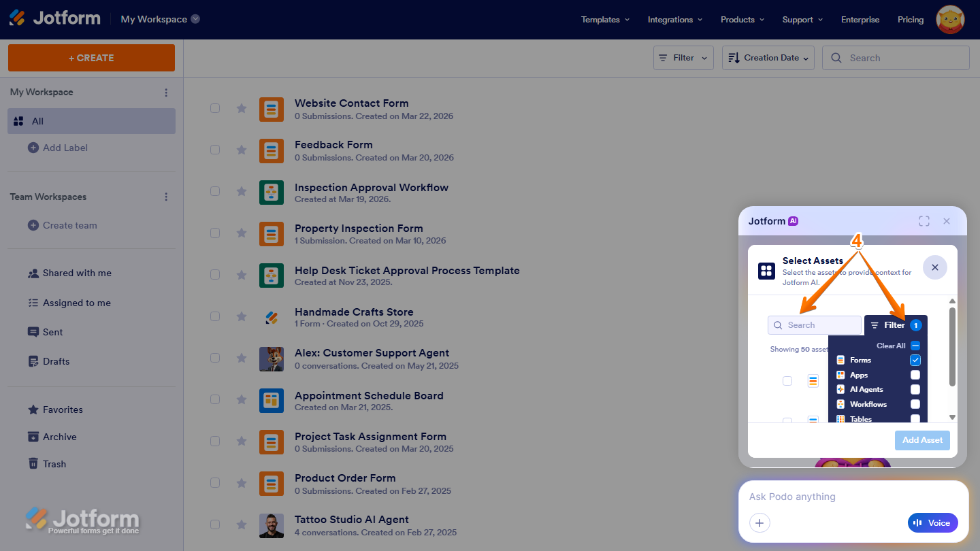
Task: Click the Archive icon in sidebar
Action: pos(33,436)
